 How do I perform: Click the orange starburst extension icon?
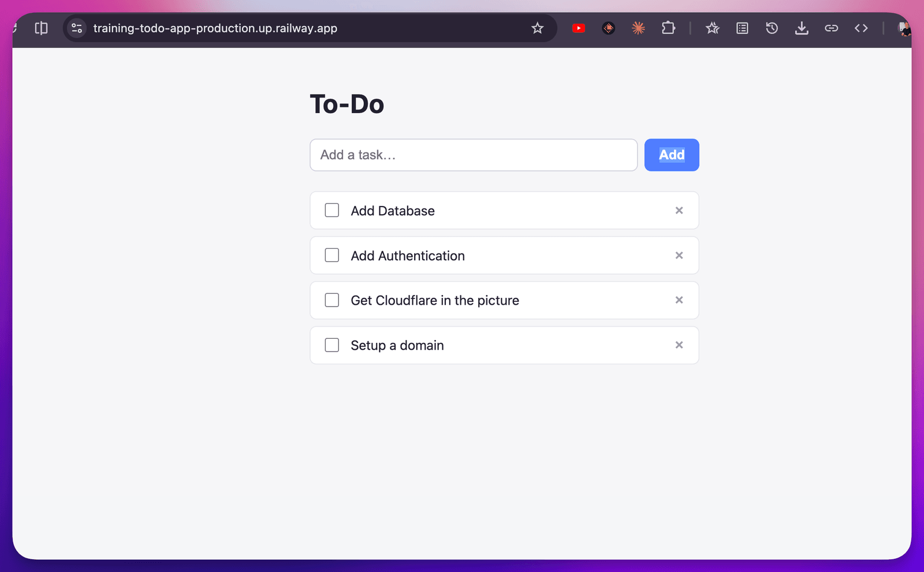pos(638,28)
